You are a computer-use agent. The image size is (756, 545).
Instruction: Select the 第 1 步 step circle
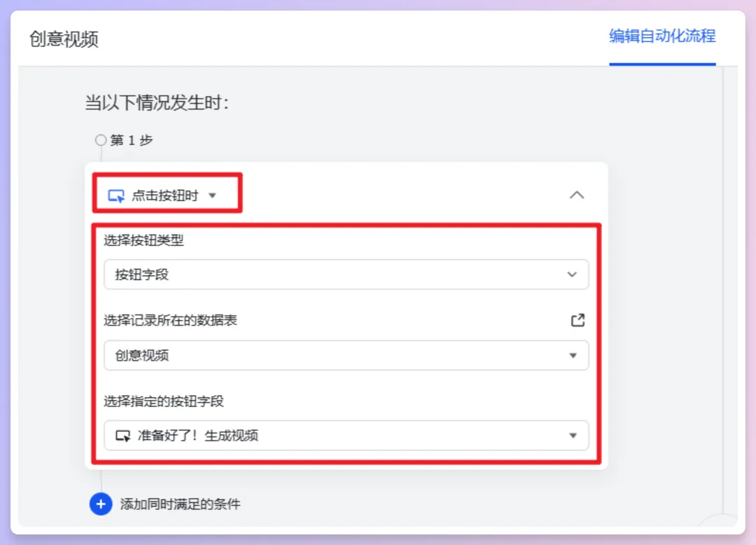[100, 139]
